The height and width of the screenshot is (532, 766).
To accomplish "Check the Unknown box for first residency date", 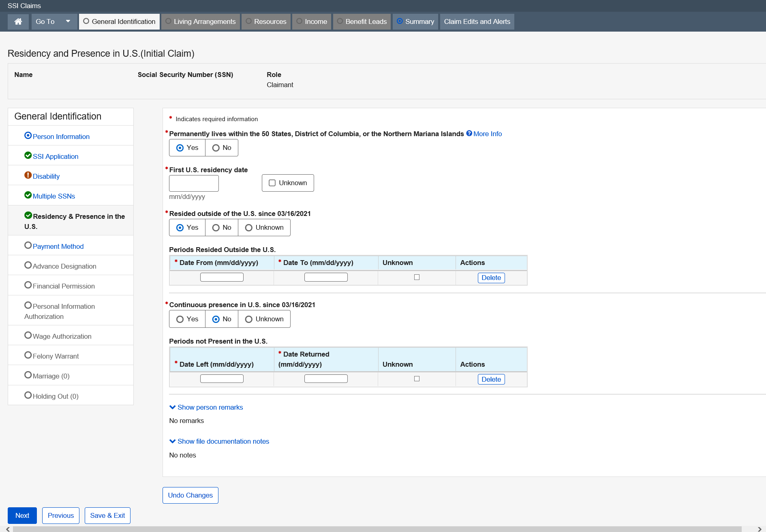I will (272, 183).
